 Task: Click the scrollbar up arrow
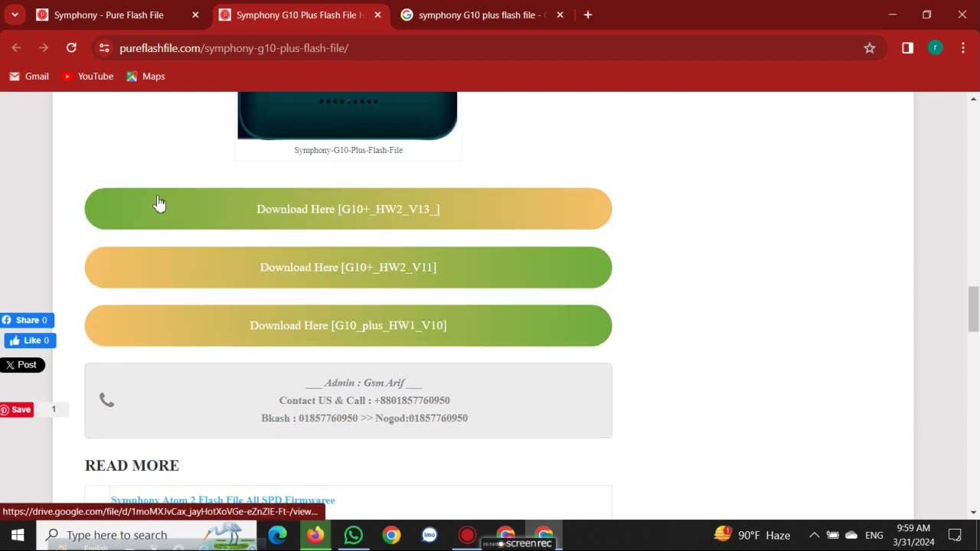(973, 99)
